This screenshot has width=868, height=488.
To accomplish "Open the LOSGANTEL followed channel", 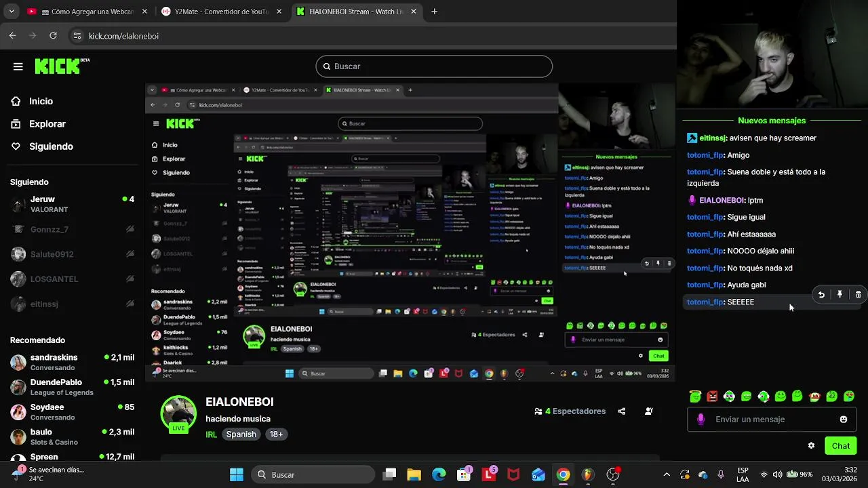I will point(72,279).
